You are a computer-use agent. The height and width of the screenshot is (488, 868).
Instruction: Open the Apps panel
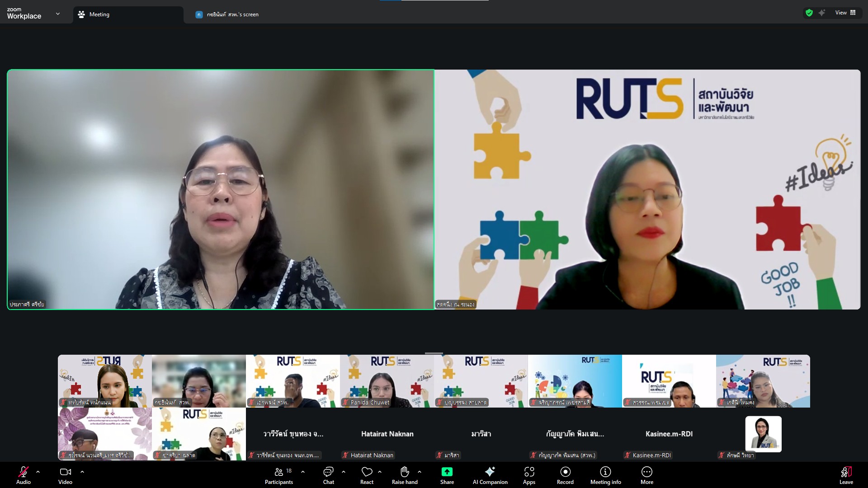coord(529,475)
